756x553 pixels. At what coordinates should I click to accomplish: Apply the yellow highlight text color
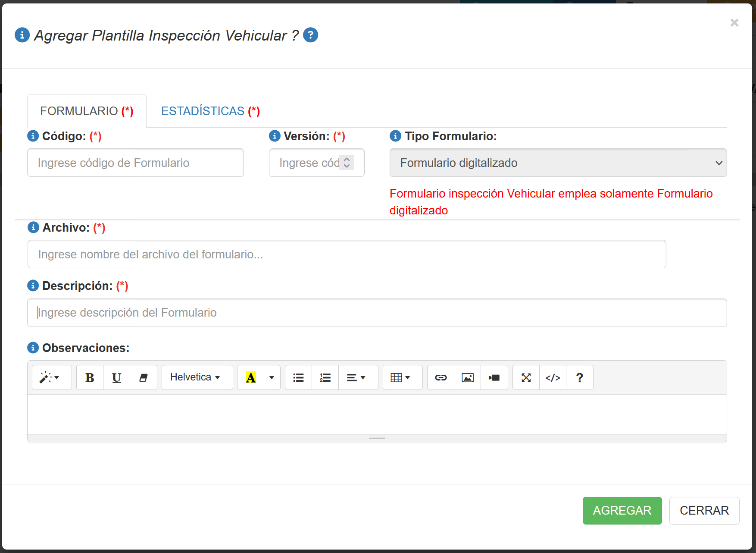[x=251, y=378]
